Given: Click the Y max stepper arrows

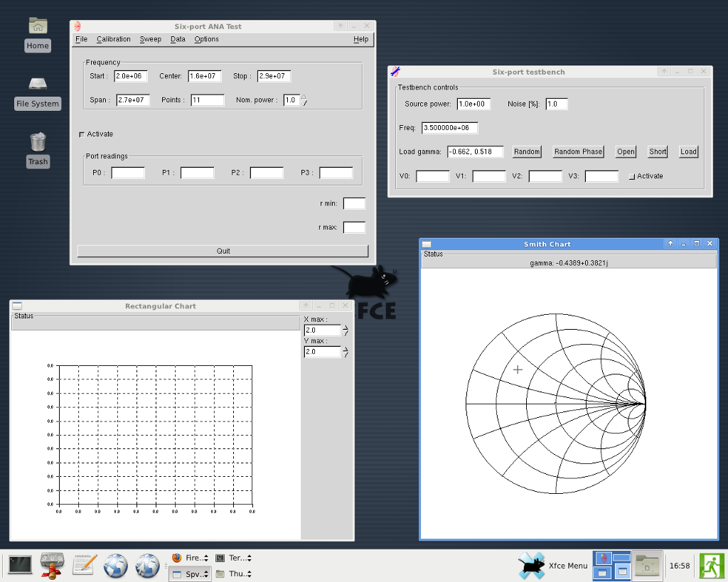Looking at the screenshot, I should pyautogui.click(x=346, y=352).
